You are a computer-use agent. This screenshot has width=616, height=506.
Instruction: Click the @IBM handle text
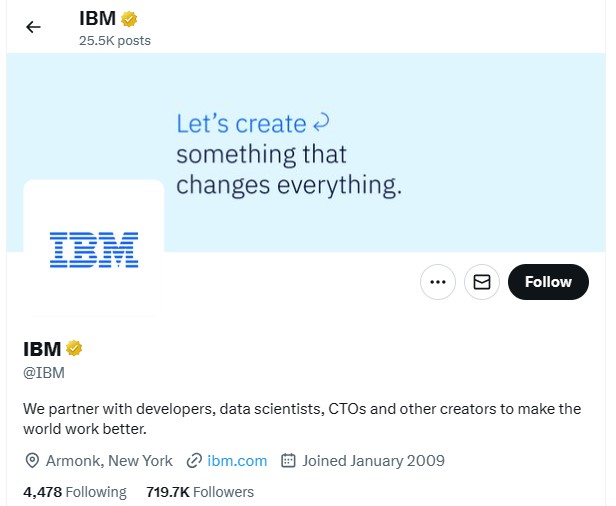[44, 373]
